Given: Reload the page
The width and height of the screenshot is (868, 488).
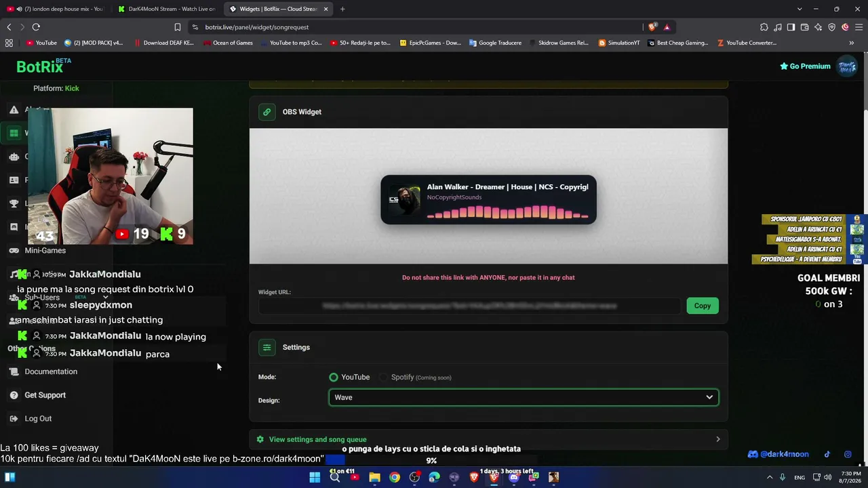Looking at the screenshot, I should (x=36, y=27).
